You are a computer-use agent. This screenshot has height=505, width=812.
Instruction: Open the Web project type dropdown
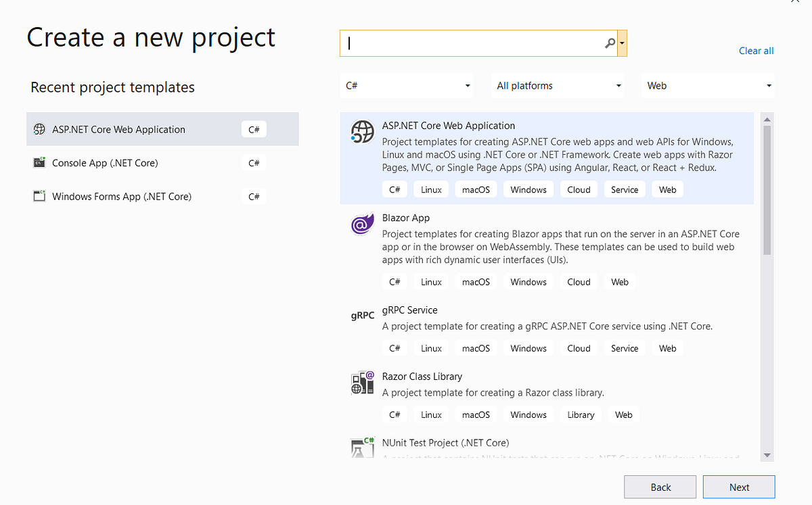708,85
